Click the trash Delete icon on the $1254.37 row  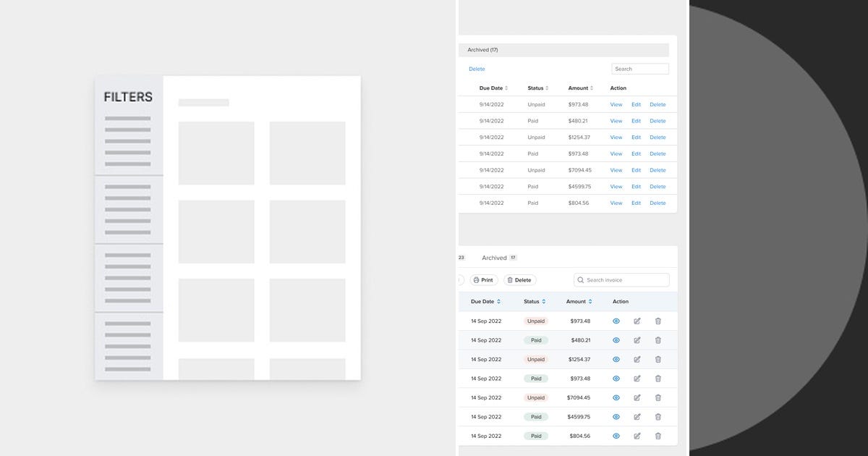[658, 359]
